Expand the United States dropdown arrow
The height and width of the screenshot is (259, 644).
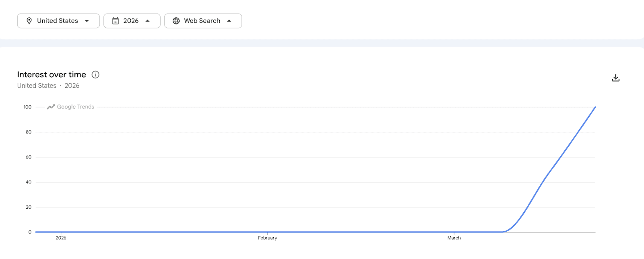pos(87,21)
